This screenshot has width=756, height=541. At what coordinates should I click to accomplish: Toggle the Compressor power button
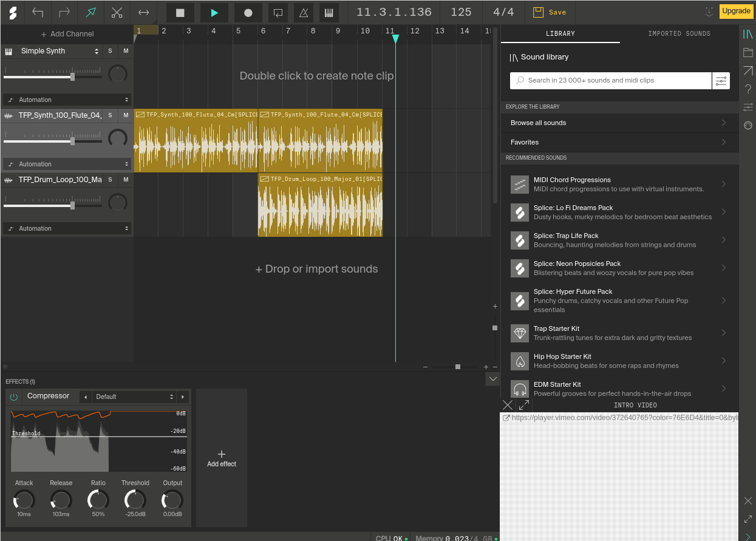point(14,396)
